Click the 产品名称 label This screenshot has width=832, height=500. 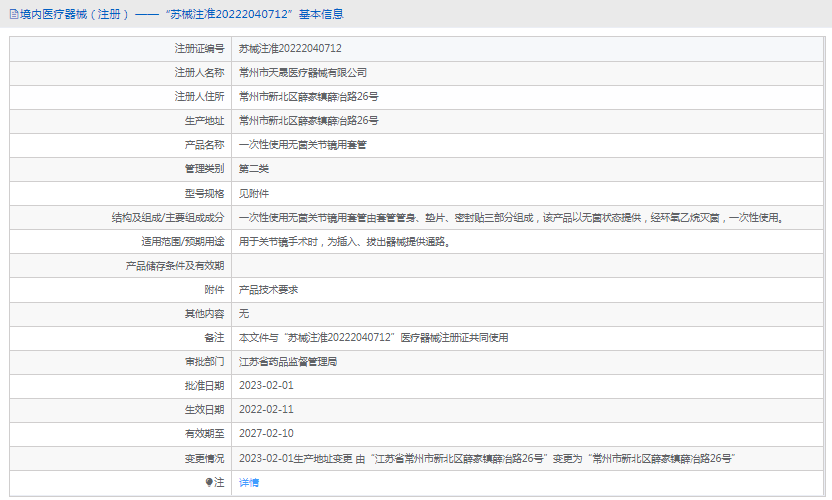tap(204, 144)
